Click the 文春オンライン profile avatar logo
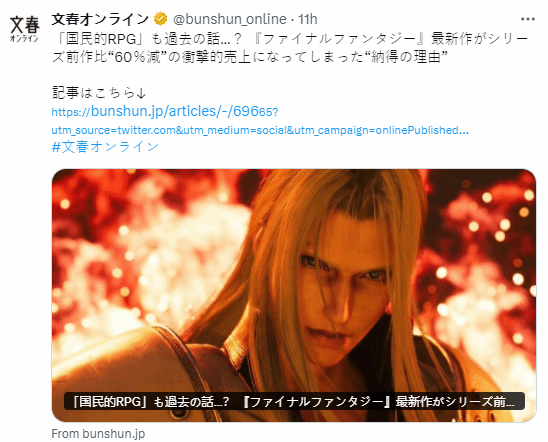The image size is (548, 442). point(24,29)
